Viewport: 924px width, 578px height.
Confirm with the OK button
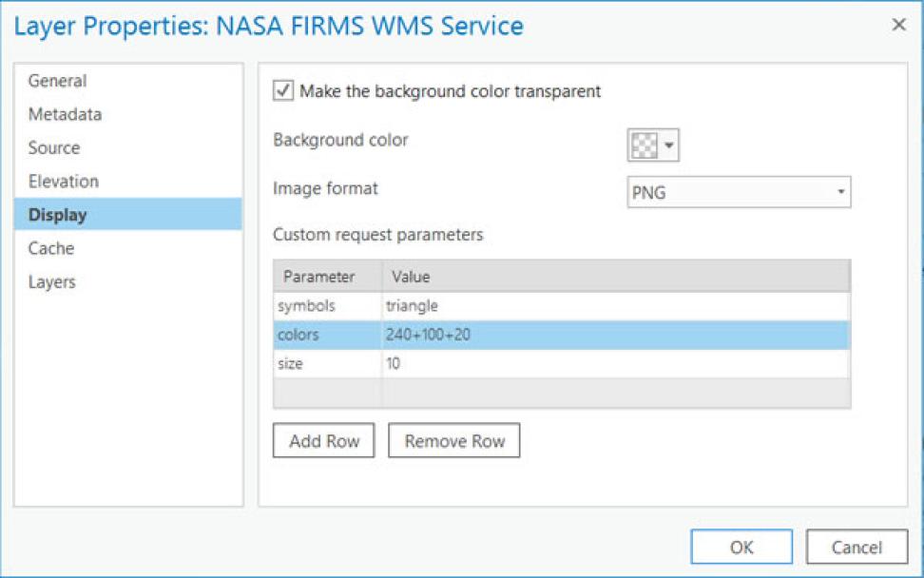[x=741, y=547]
